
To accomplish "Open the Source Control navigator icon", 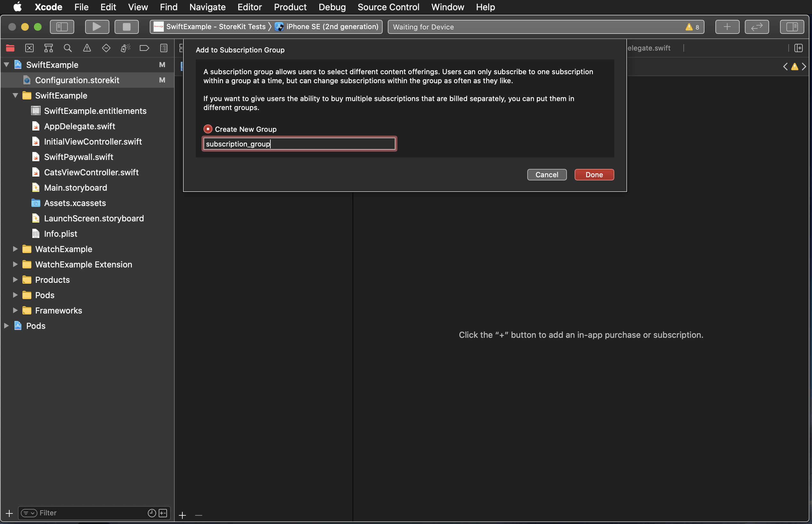I will (30, 48).
